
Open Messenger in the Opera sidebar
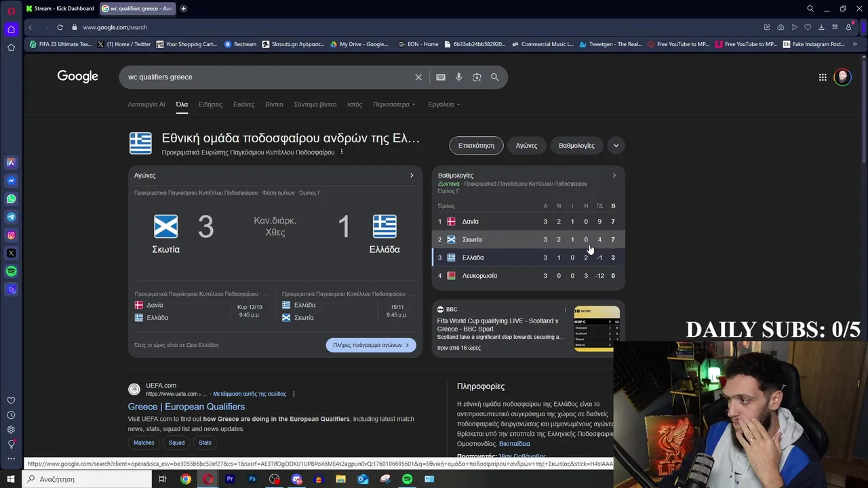point(11,180)
